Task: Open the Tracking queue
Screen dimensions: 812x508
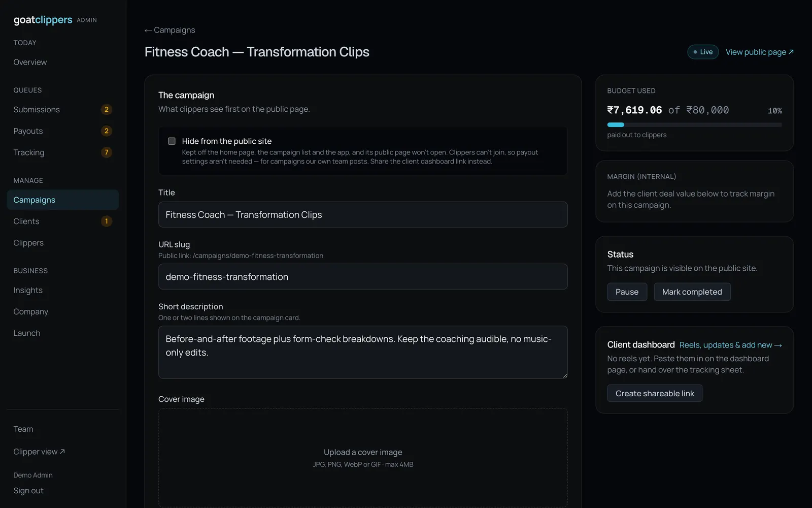Action: point(63,152)
